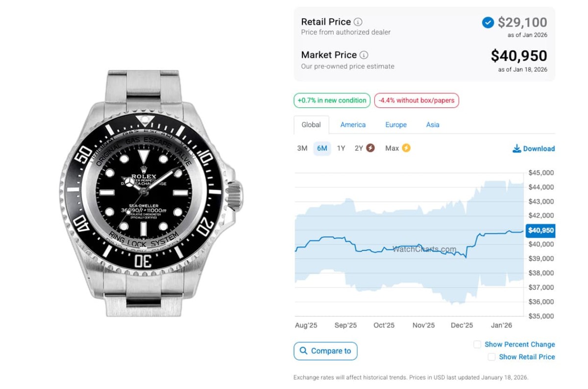Open the Europe region tab

[x=396, y=125]
